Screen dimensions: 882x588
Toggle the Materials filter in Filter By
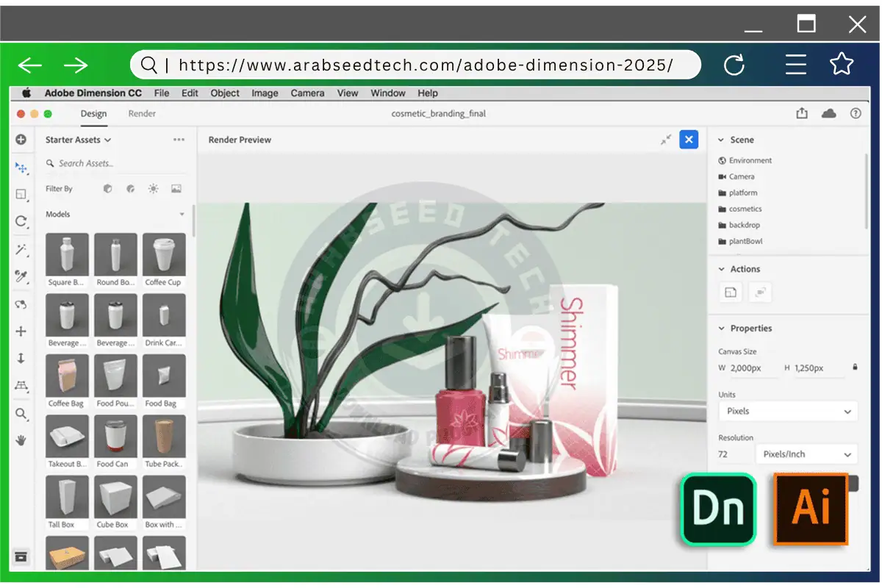pos(130,189)
